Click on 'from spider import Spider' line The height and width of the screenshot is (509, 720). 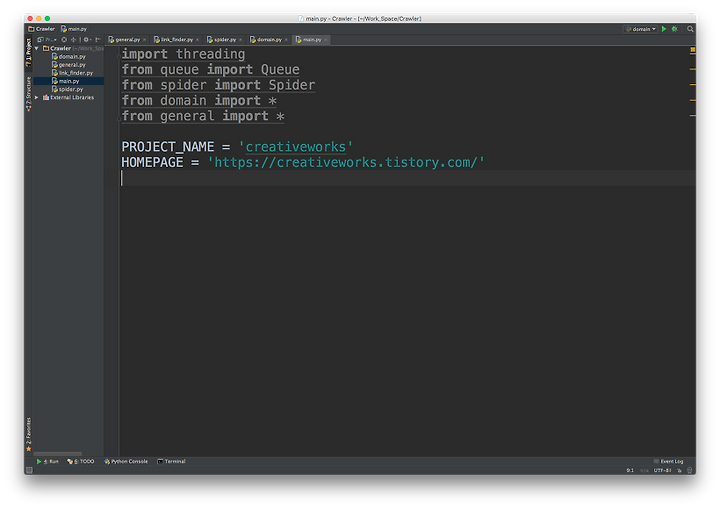[x=218, y=85]
